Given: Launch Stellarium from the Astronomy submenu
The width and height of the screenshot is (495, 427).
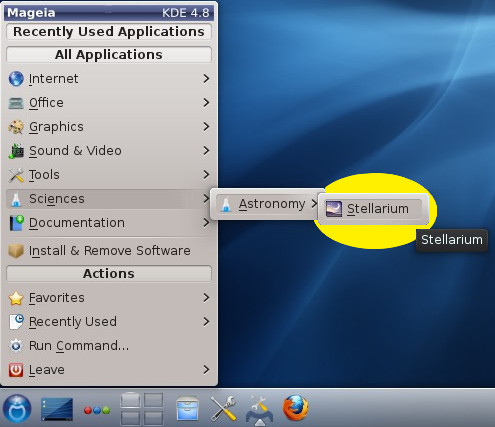Looking at the screenshot, I should point(373,209).
